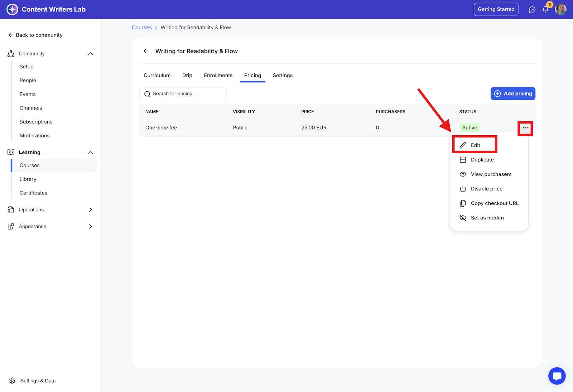Image resolution: width=573 pixels, height=392 pixels.
Task: Click the back arrow beside course title
Action: 146,51
